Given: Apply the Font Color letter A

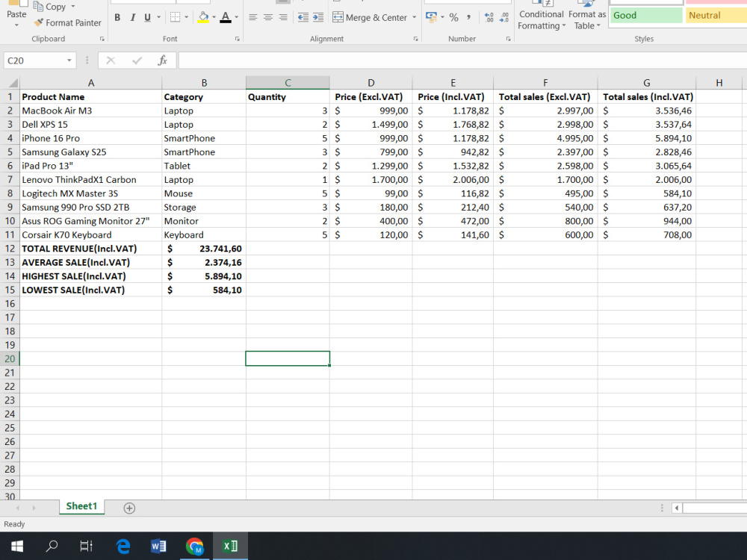Looking at the screenshot, I should point(226,18).
